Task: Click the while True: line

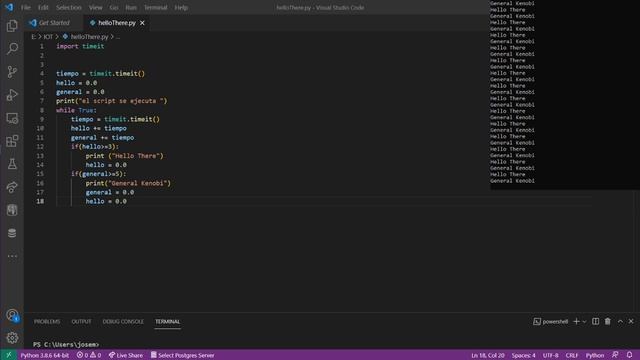Action: (76, 110)
